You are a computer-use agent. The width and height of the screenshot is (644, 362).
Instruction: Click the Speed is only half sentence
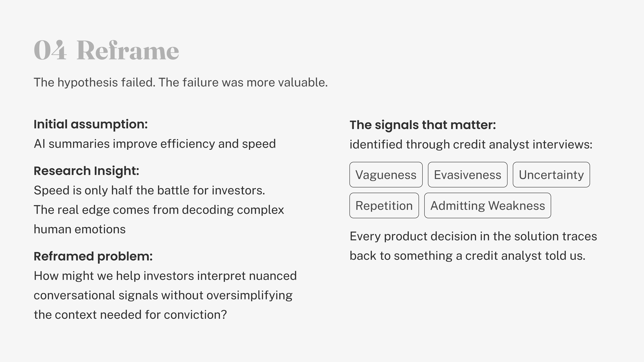(x=149, y=190)
